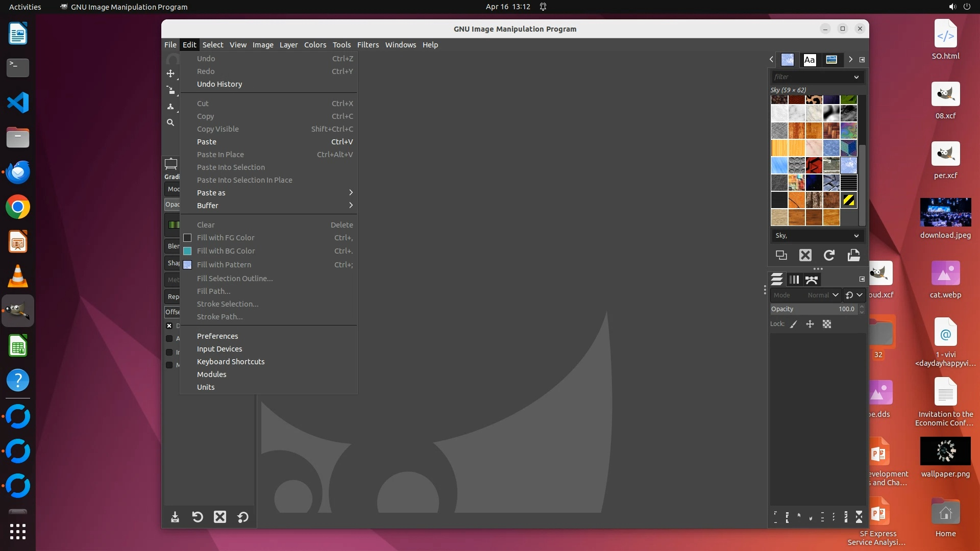
Task: Click the Fonts tab icon (Aa)
Action: (810, 60)
